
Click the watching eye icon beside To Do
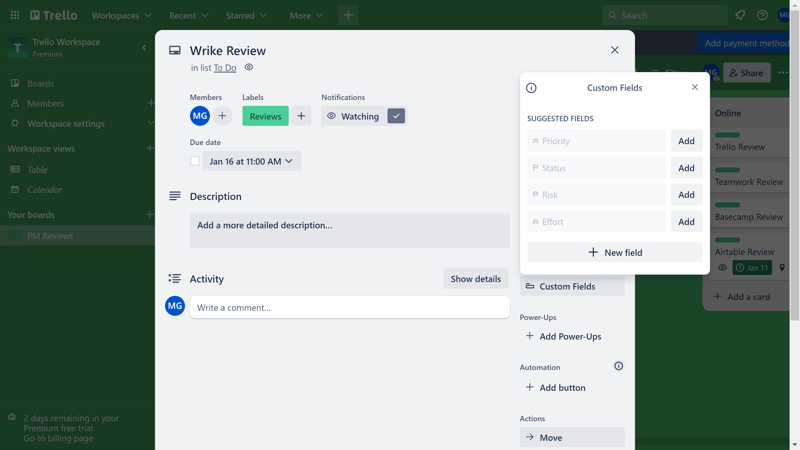(x=248, y=67)
